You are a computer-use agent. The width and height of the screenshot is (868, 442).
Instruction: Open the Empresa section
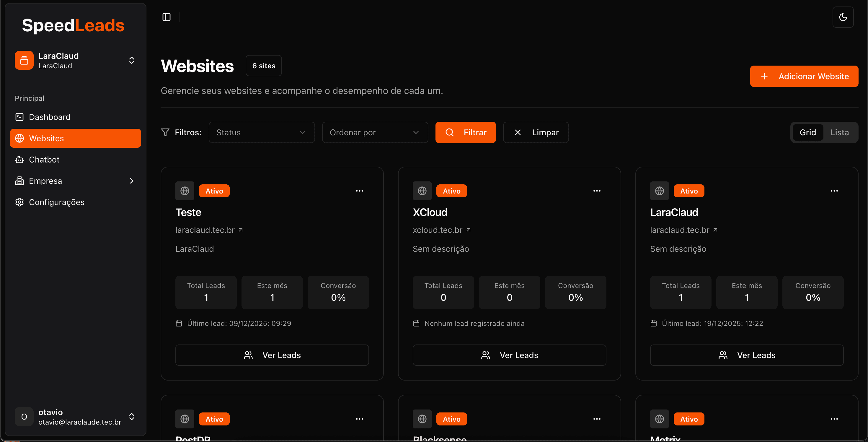[45, 181]
